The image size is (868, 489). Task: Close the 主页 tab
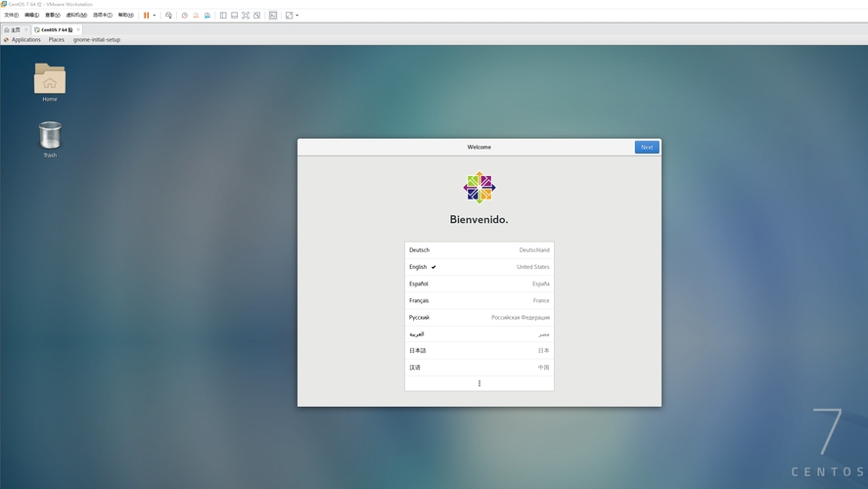click(x=26, y=30)
